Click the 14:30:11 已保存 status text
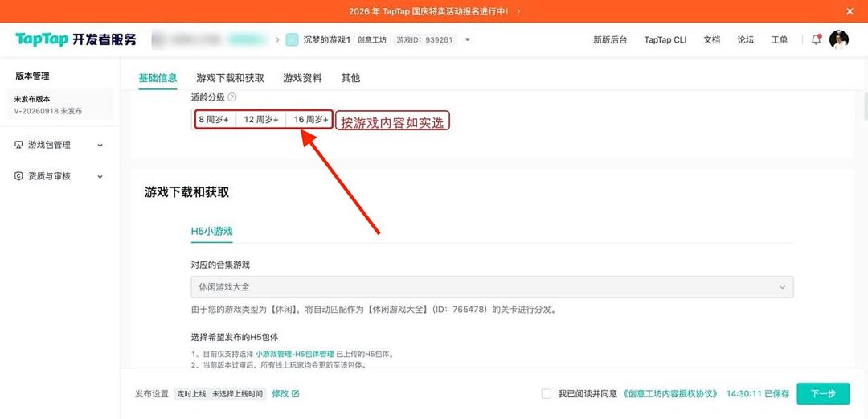 [757, 393]
